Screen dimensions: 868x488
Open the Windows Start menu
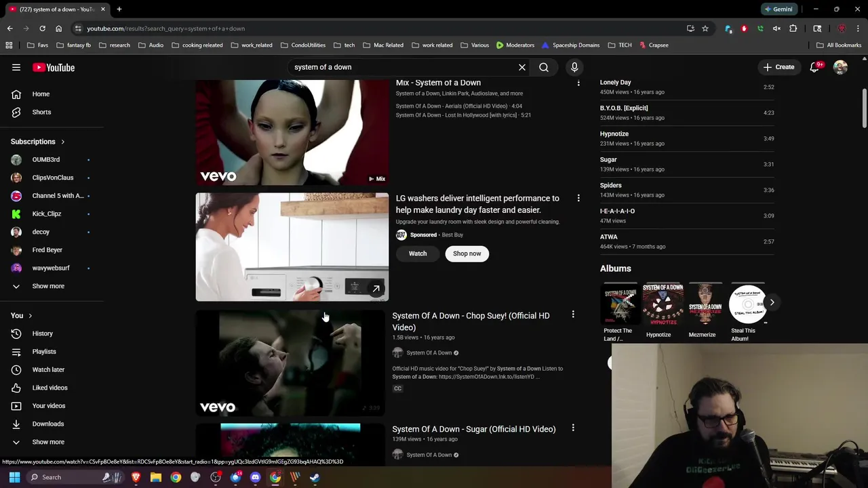click(x=14, y=477)
